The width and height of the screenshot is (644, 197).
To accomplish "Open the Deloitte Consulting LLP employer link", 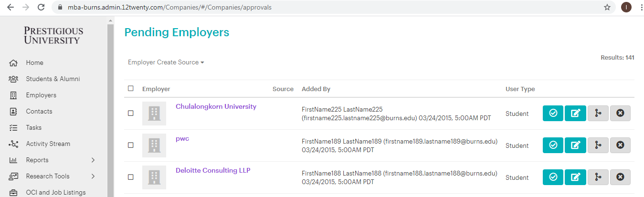I will (x=213, y=171).
